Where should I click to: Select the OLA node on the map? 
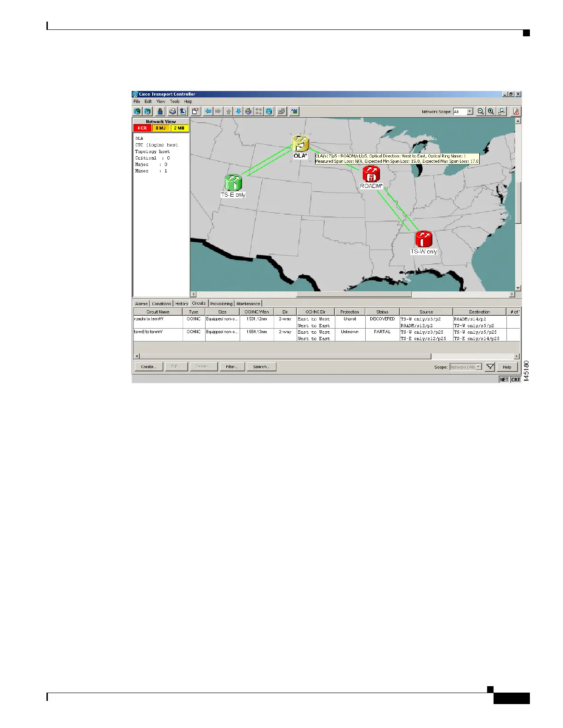point(300,143)
